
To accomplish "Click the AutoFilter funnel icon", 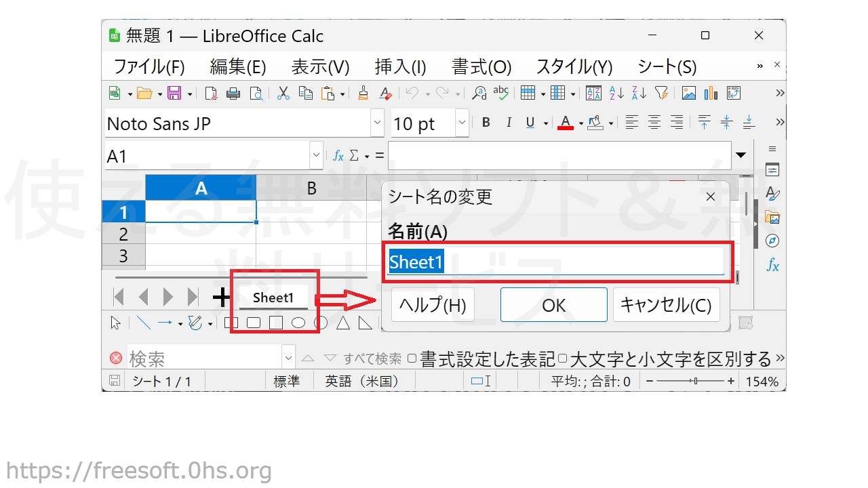I will [x=661, y=94].
